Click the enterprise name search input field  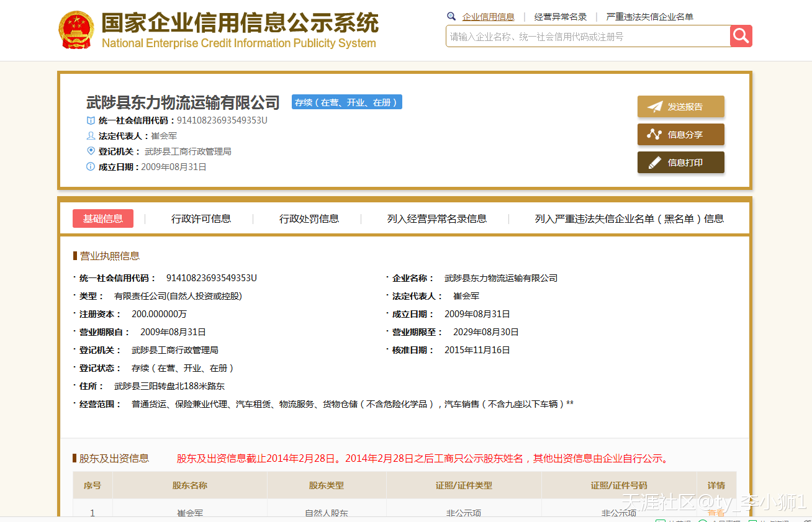click(x=587, y=37)
